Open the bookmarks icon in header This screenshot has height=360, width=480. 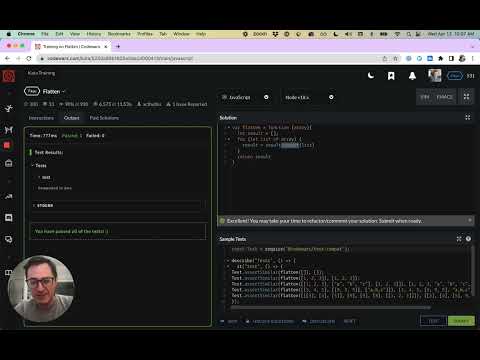(x=391, y=76)
